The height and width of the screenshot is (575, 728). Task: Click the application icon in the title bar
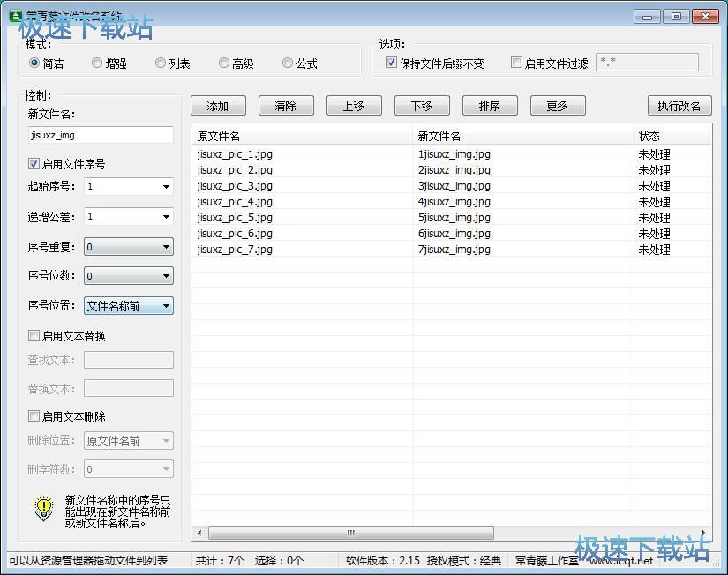[14, 15]
